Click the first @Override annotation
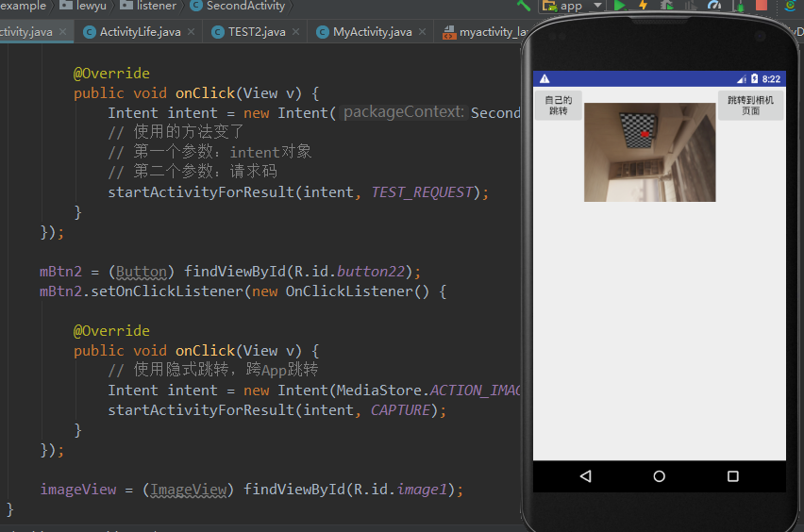804x532 pixels. coord(111,74)
